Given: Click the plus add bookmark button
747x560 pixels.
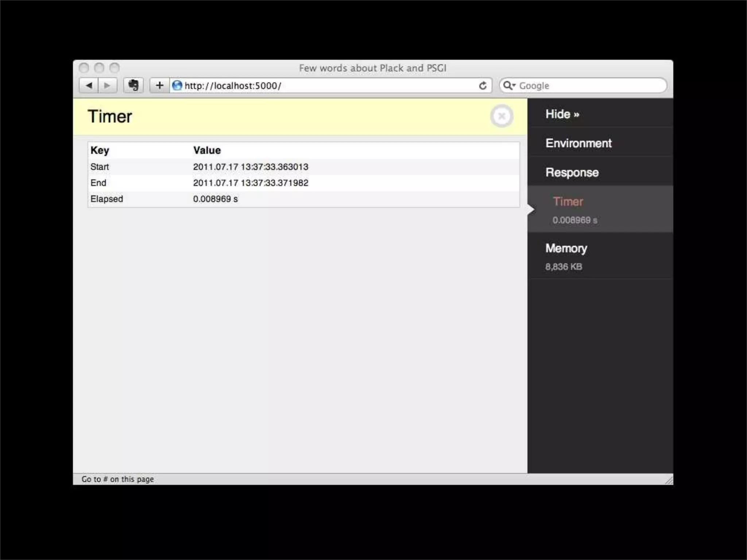Looking at the screenshot, I should (159, 86).
